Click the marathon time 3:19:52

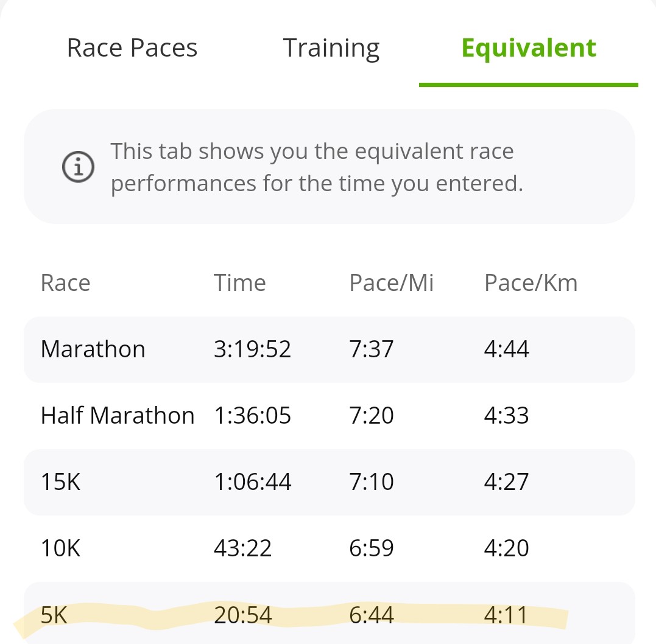tap(252, 349)
